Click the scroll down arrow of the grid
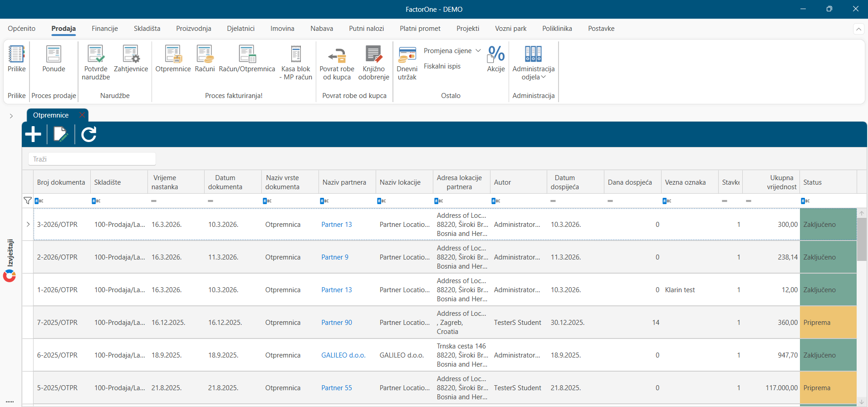The width and height of the screenshot is (868, 407). (x=861, y=402)
